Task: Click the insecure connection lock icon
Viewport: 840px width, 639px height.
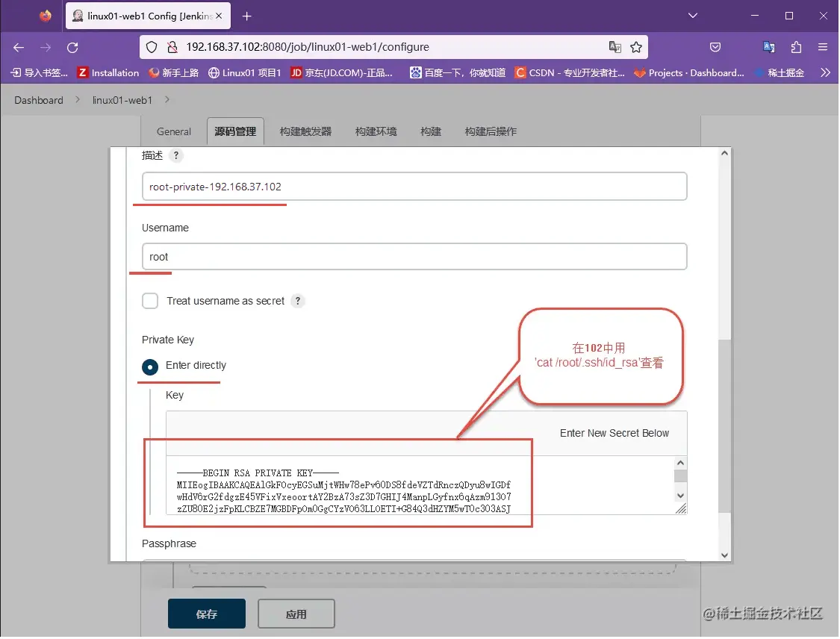Action: click(172, 47)
